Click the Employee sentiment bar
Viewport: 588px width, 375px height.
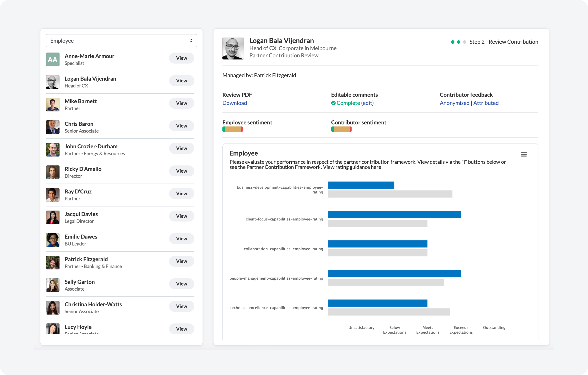click(x=232, y=129)
